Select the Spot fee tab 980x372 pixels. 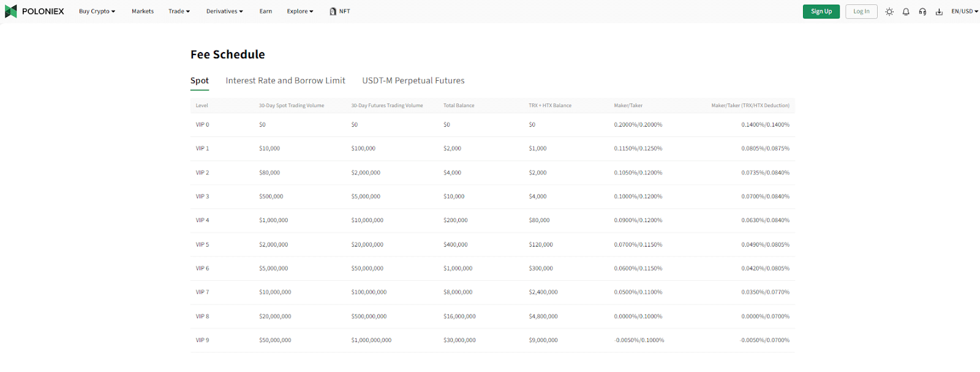200,81
